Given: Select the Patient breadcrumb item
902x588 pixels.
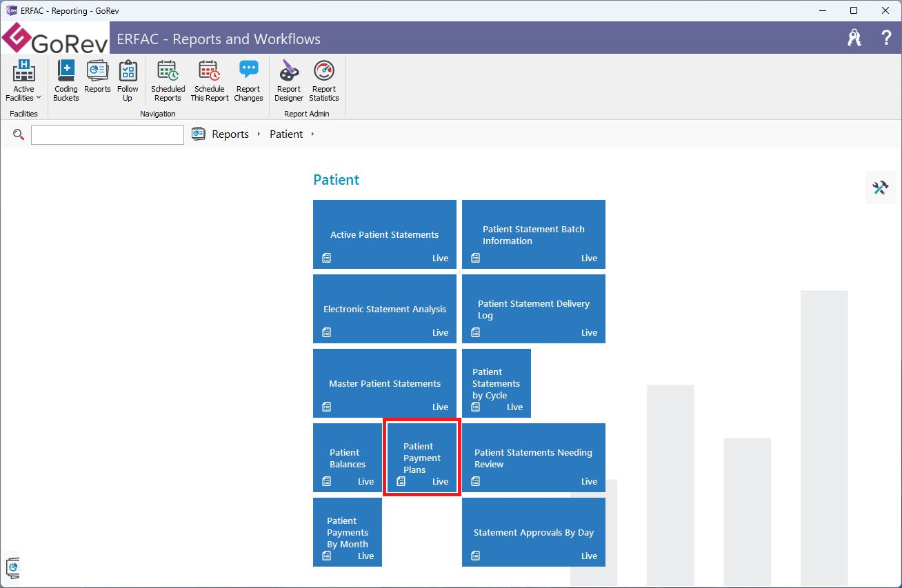Looking at the screenshot, I should pos(286,134).
